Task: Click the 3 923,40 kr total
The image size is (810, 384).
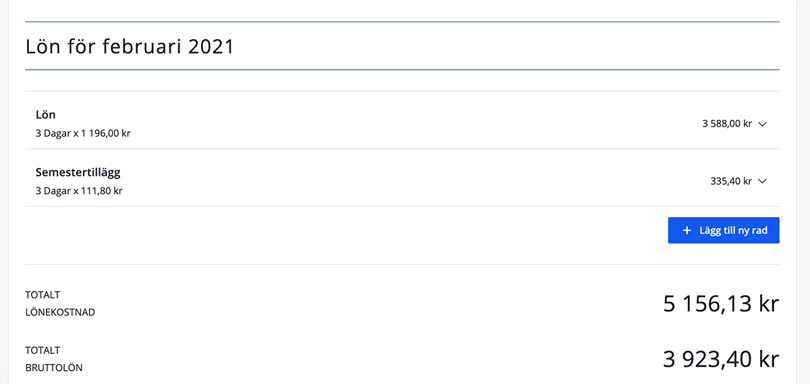Action: (721, 359)
